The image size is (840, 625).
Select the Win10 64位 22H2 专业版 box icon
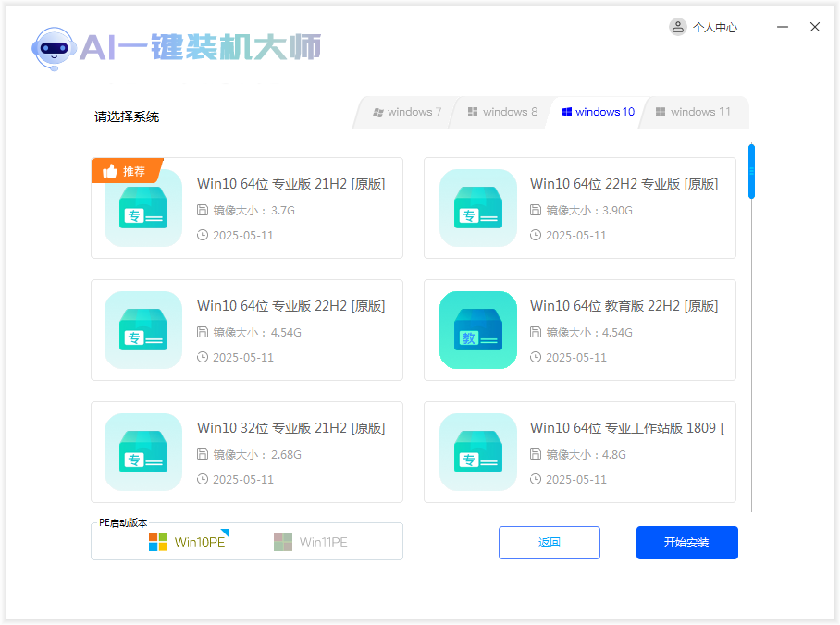pos(478,208)
